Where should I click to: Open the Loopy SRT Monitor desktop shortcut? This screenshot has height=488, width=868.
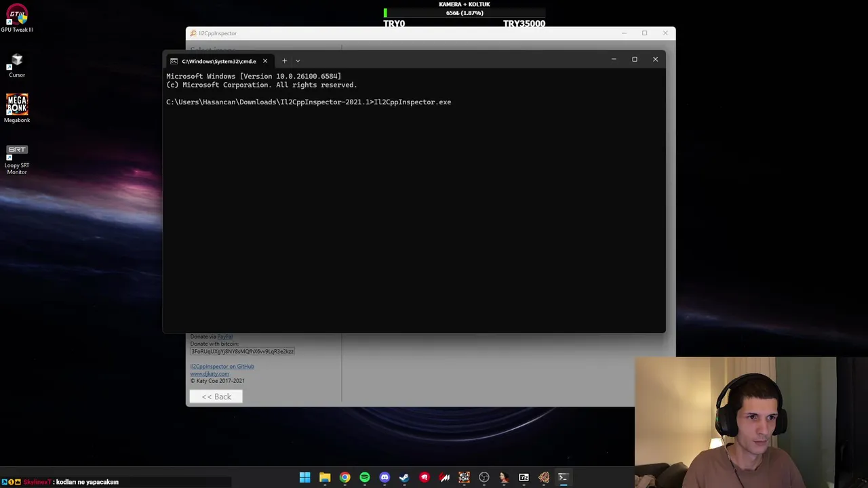17,160
